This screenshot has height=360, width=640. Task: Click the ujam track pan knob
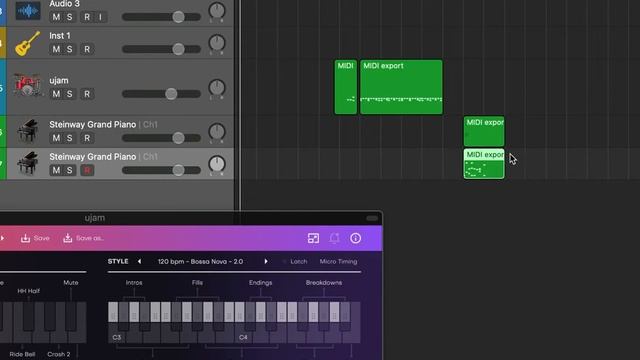click(217, 87)
